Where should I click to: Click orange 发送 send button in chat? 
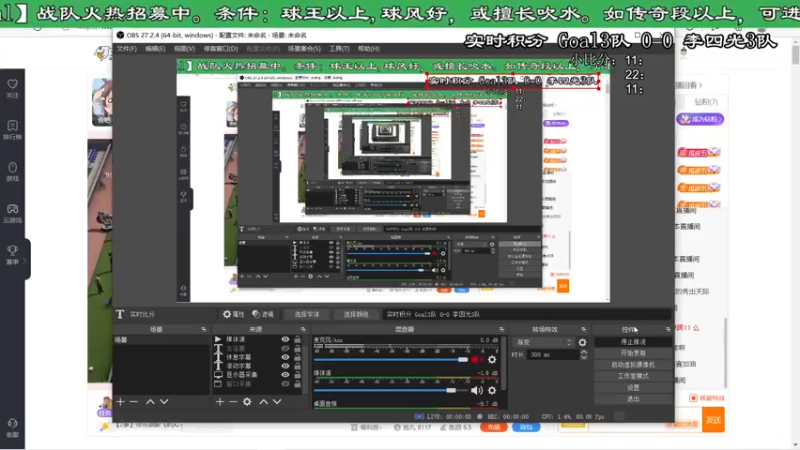pos(713,420)
